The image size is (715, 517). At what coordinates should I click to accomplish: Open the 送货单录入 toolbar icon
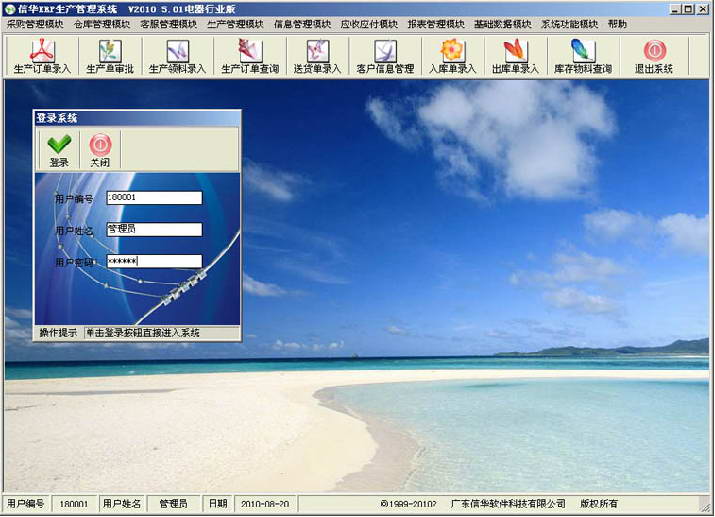317,57
